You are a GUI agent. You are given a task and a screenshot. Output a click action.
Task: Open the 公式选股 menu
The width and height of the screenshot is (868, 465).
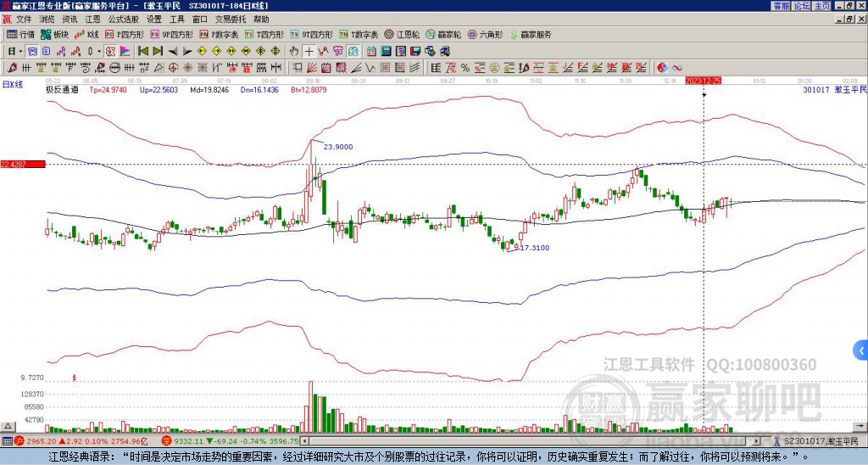click(124, 20)
